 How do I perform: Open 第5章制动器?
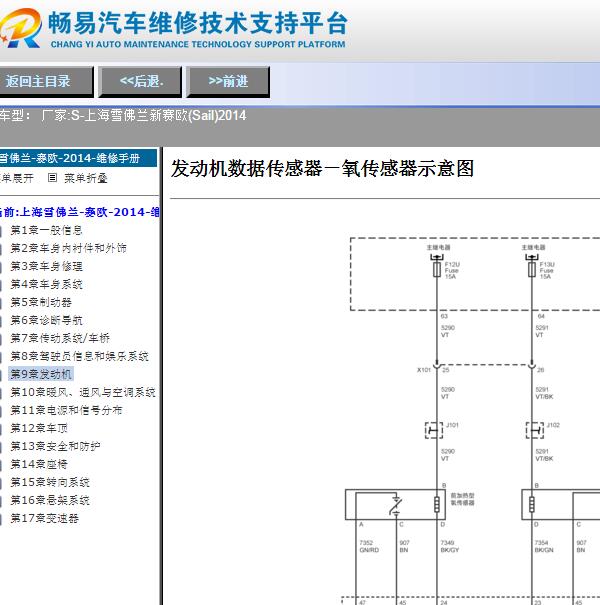[x=41, y=302]
